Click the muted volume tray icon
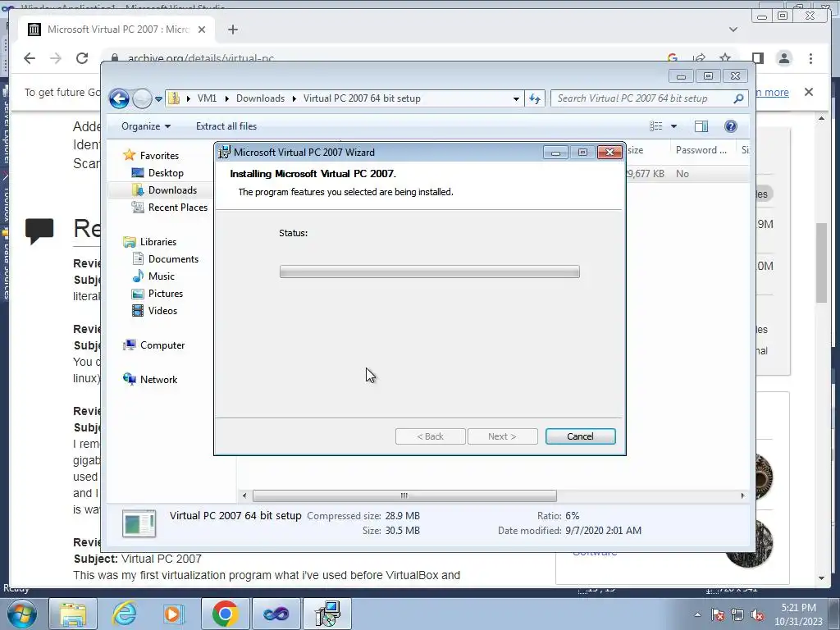The height and width of the screenshot is (630, 840). [x=757, y=614]
